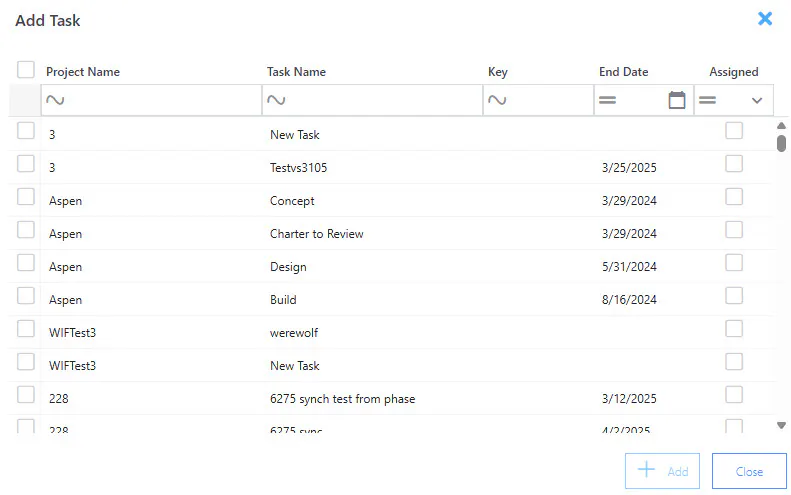
Task: Sort by Assigned column header
Action: [x=733, y=72]
